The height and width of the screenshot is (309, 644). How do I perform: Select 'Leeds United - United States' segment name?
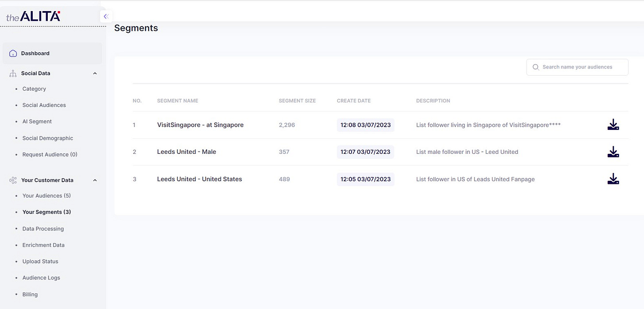tap(199, 179)
